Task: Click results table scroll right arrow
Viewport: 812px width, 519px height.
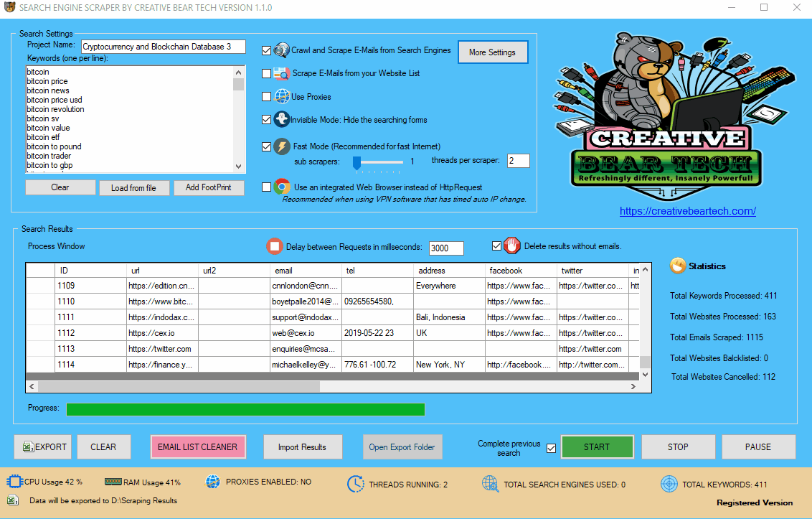Action: (x=633, y=386)
